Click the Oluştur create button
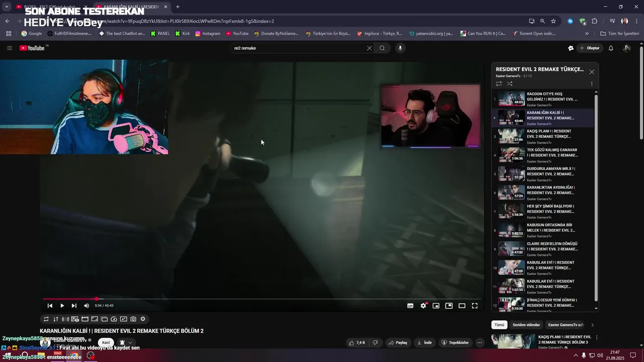The height and width of the screenshot is (362, 644). 590,48
